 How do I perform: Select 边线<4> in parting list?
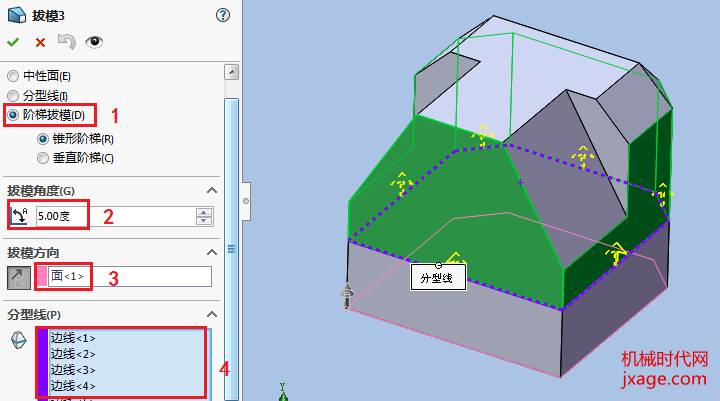click(x=73, y=386)
